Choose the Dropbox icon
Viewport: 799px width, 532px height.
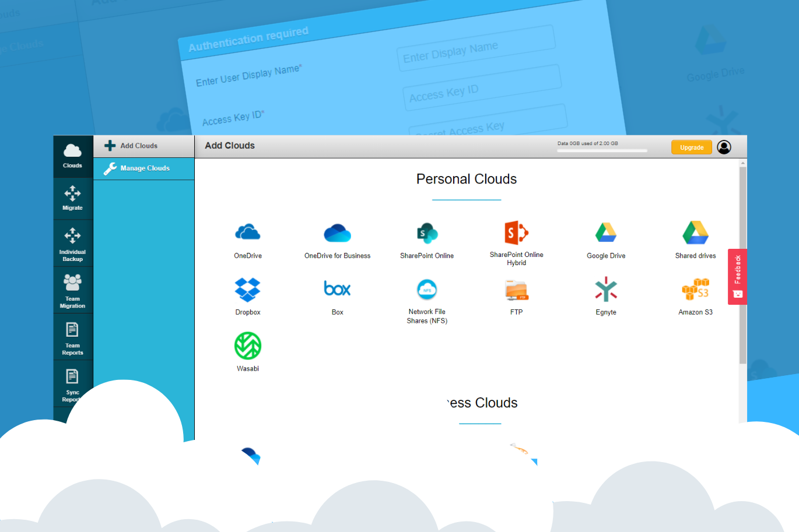click(x=248, y=289)
